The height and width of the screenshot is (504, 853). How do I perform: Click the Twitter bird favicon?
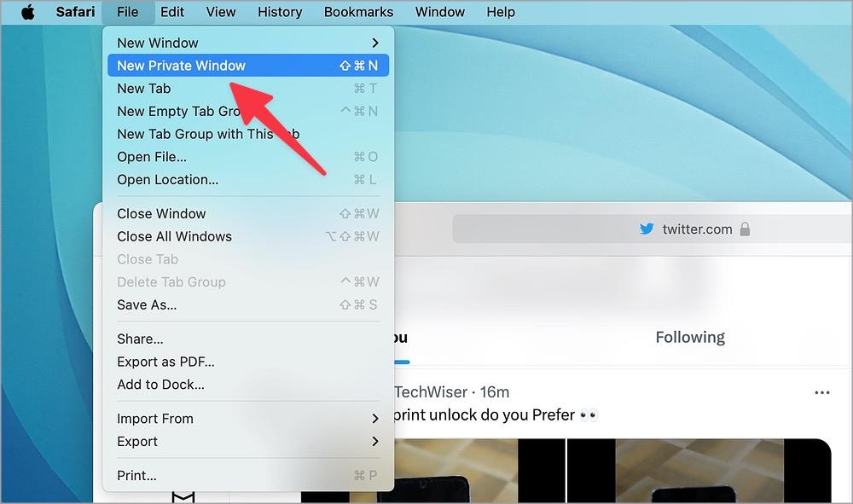click(x=647, y=229)
